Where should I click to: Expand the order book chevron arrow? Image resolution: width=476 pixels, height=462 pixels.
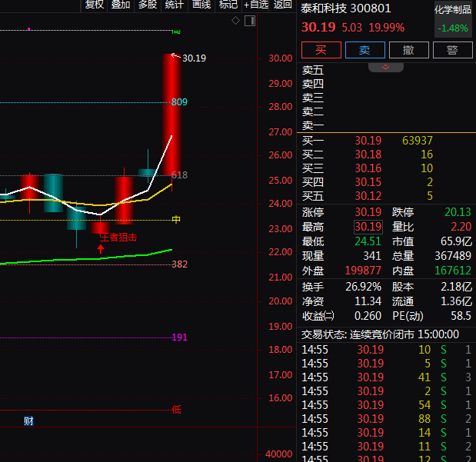[x=386, y=67]
